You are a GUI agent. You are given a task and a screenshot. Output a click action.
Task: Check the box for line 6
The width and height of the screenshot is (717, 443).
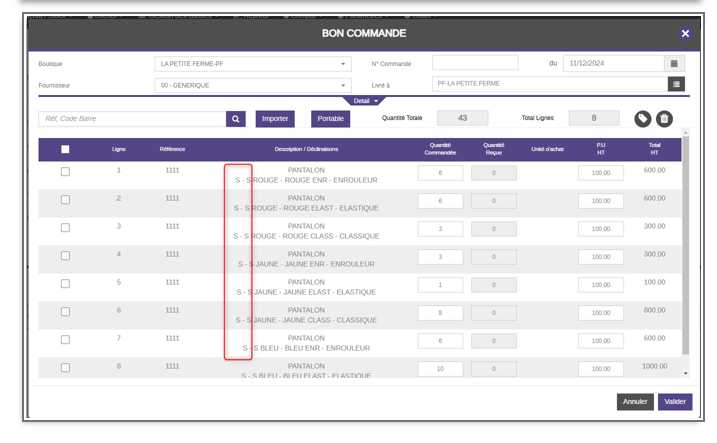coord(65,312)
